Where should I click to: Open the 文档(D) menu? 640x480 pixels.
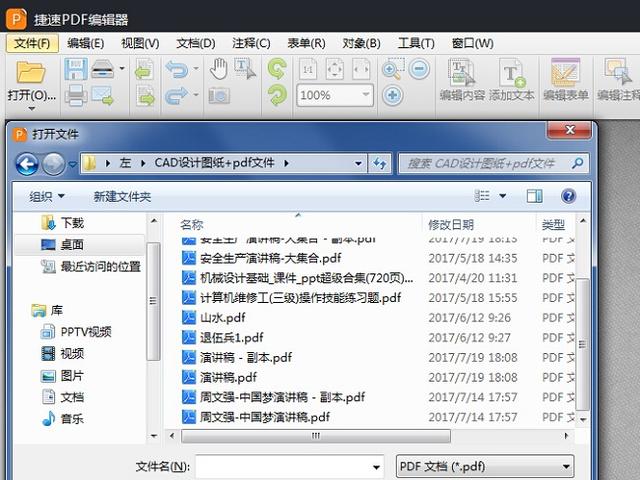(x=196, y=43)
